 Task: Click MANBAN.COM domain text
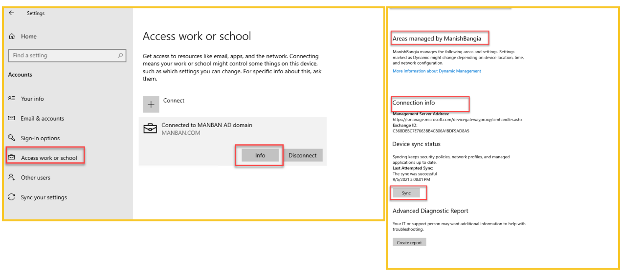tap(181, 133)
